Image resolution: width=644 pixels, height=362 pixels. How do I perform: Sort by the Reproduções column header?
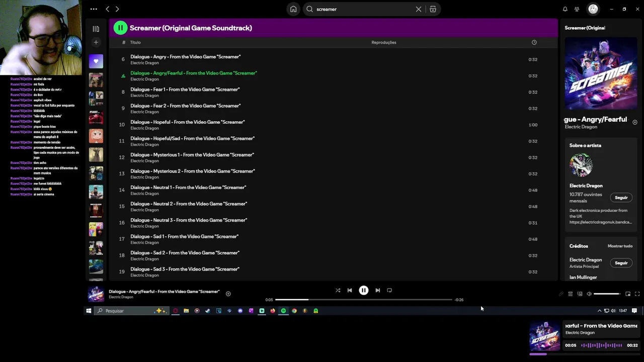point(384,42)
